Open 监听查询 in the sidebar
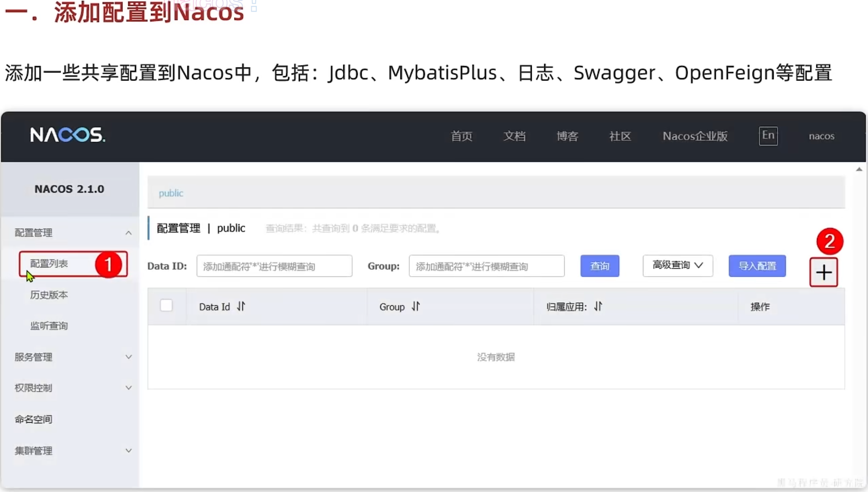 49,326
